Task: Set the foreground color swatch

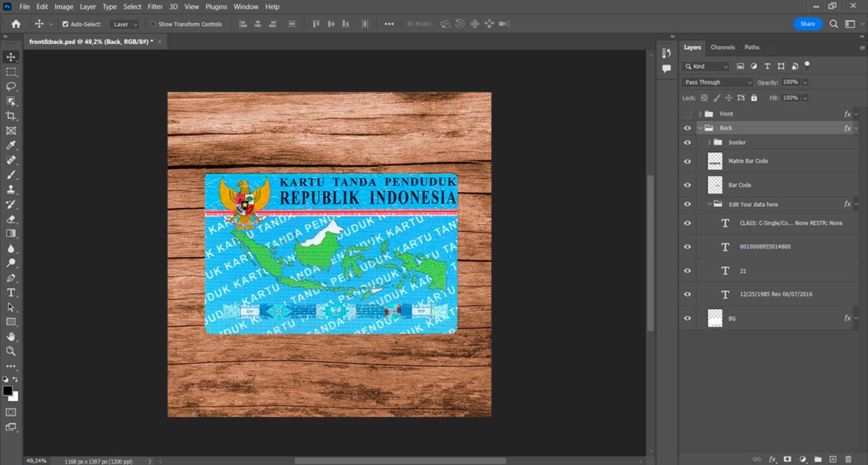Action: (7, 391)
